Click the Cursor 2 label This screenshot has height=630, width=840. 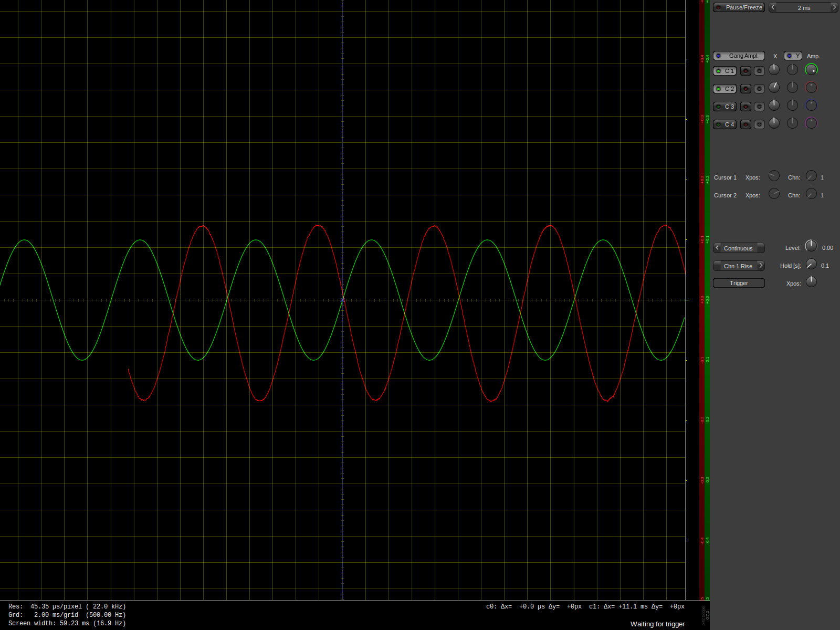tap(725, 195)
